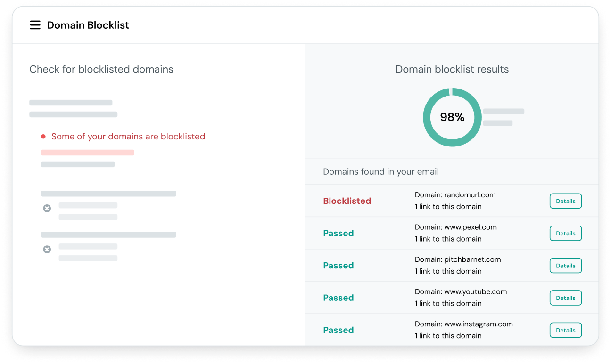Click the red blocklisted warning dot
The image size is (611, 364).
[43, 137]
